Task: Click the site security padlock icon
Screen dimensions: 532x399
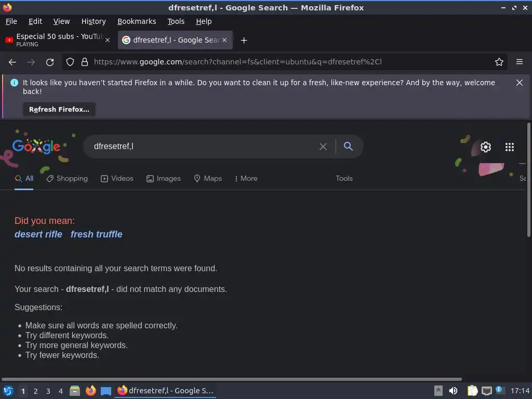Action: [x=85, y=62]
